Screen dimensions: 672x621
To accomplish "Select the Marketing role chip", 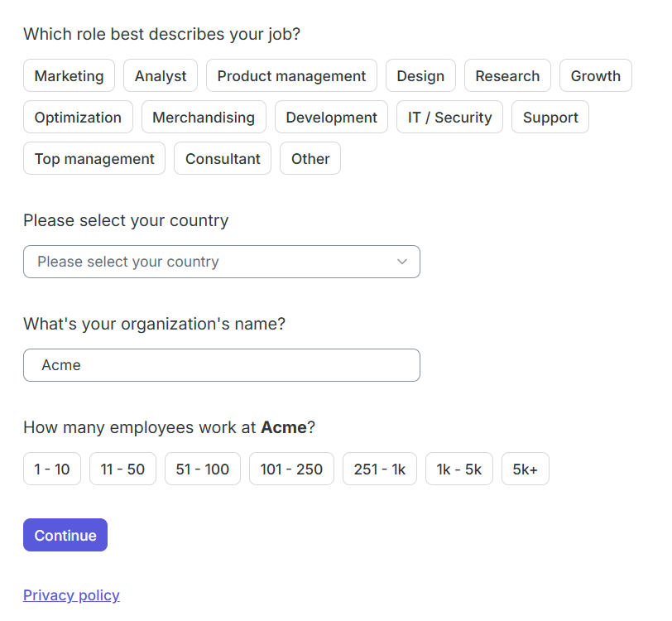I will [69, 75].
